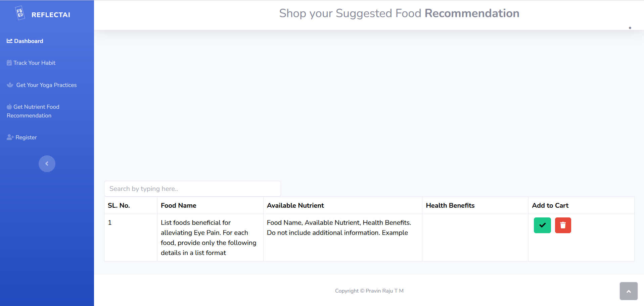Click the Track Your Habit calendar icon
This screenshot has height=306, width=644.
(9, 63)
